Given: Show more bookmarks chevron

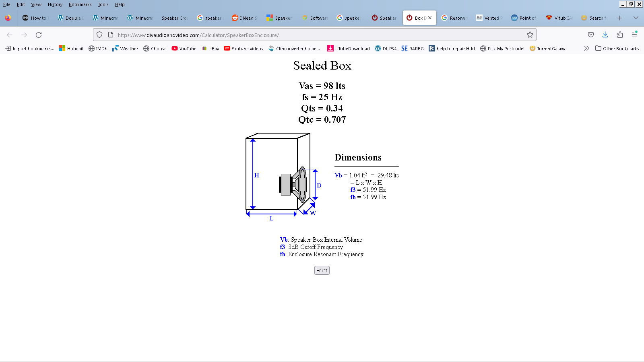Looking at the screenshot, I should coord(586,48).
